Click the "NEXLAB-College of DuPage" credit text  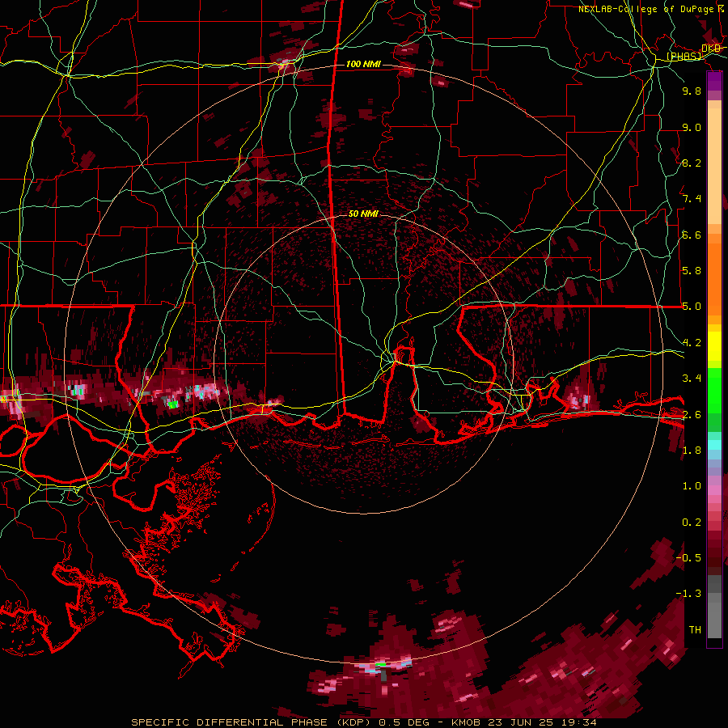click(645, 9)
